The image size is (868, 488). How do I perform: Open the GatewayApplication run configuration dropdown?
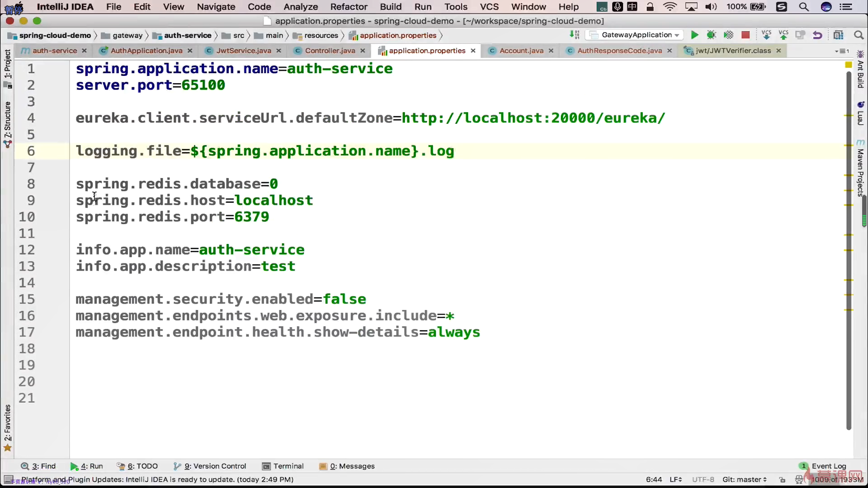[635, 35]
